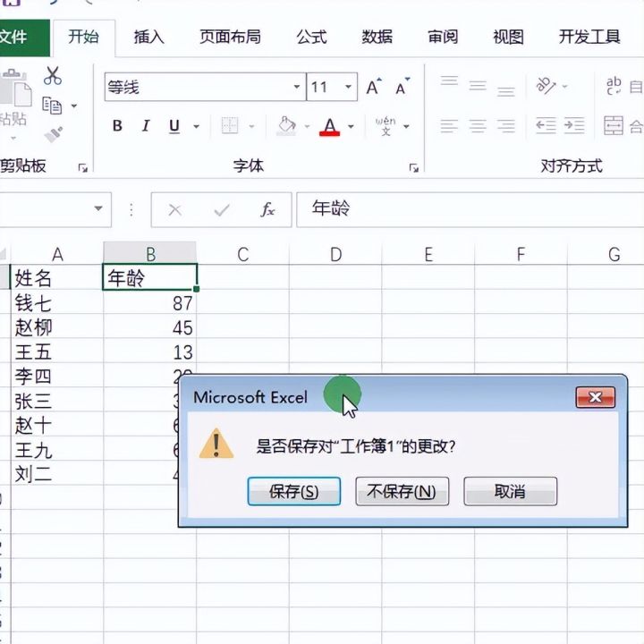Select the Format Painter brush
The height and width of the screenshot is (644, 644).
pos(54,134)
